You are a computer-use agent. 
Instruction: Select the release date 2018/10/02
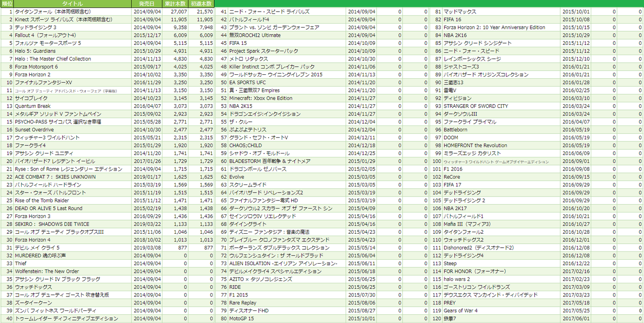[x=146, y=240]
